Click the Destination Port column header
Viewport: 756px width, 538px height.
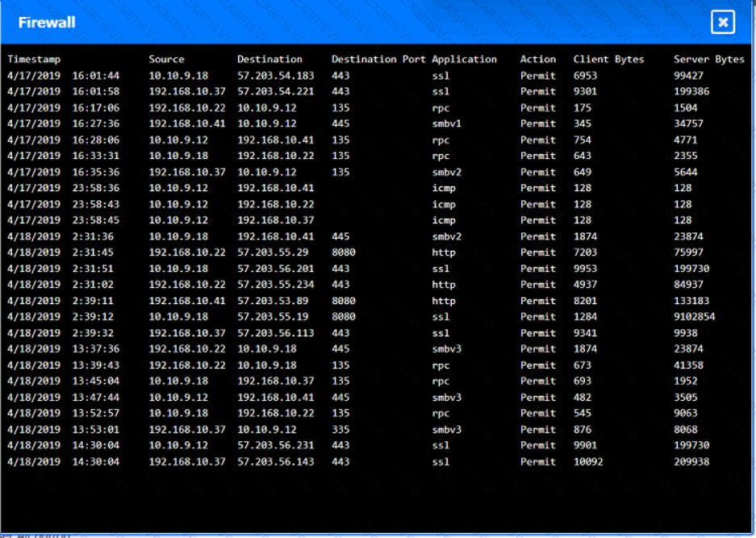pos(378,60)
